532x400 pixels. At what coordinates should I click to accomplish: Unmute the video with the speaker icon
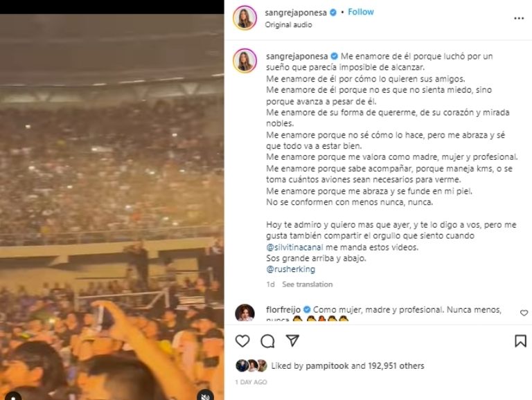point(205,396)
